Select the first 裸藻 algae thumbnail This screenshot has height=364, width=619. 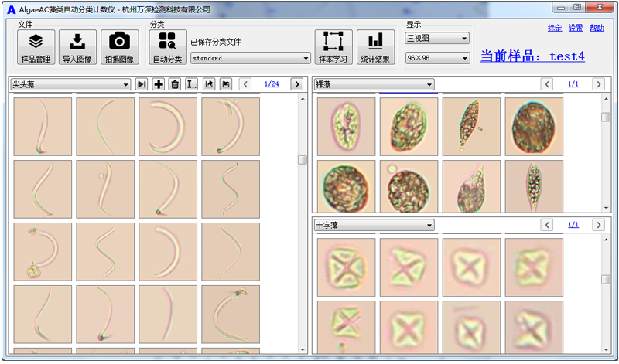346,126
